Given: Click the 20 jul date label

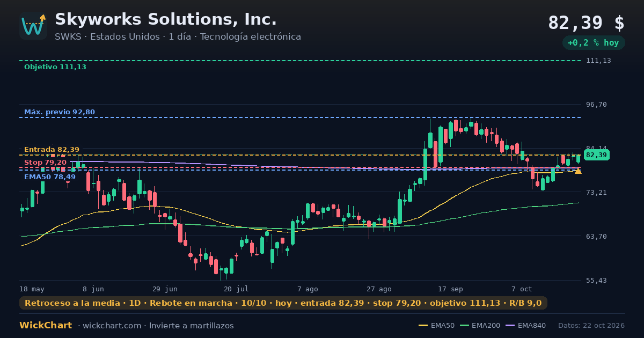Looking at the screenshot, I should (236, 289).
